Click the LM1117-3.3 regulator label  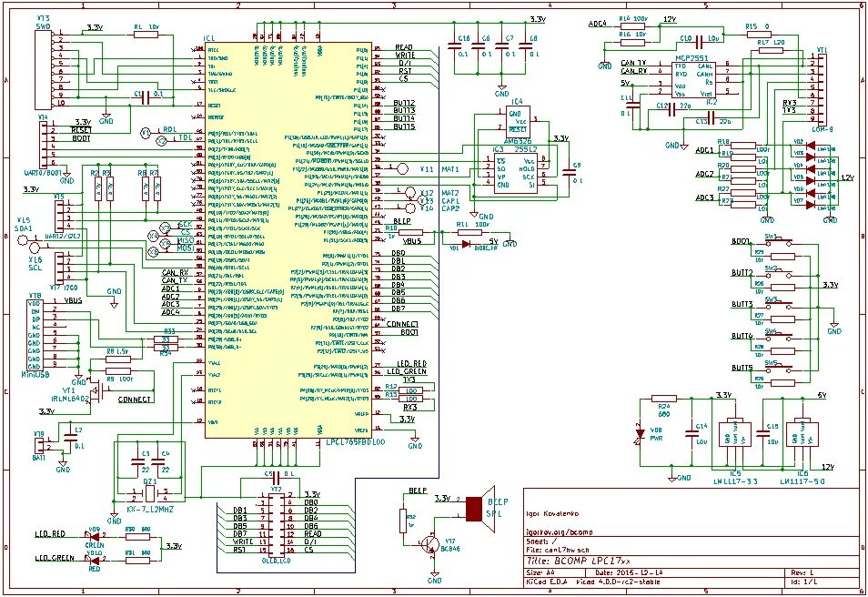735,481
